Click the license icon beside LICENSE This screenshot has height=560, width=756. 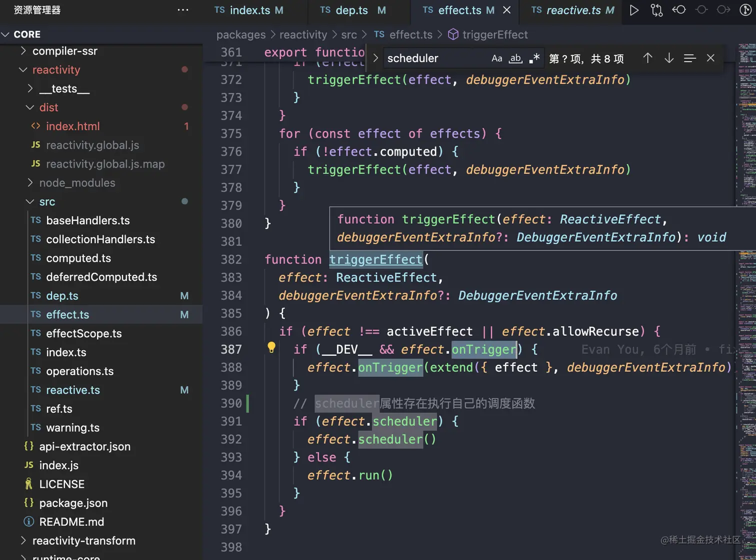[x=29, y=484]
